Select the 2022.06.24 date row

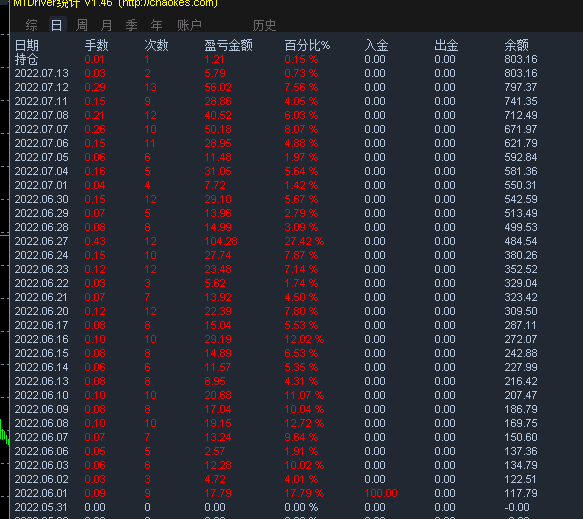(x=42, y=255)
